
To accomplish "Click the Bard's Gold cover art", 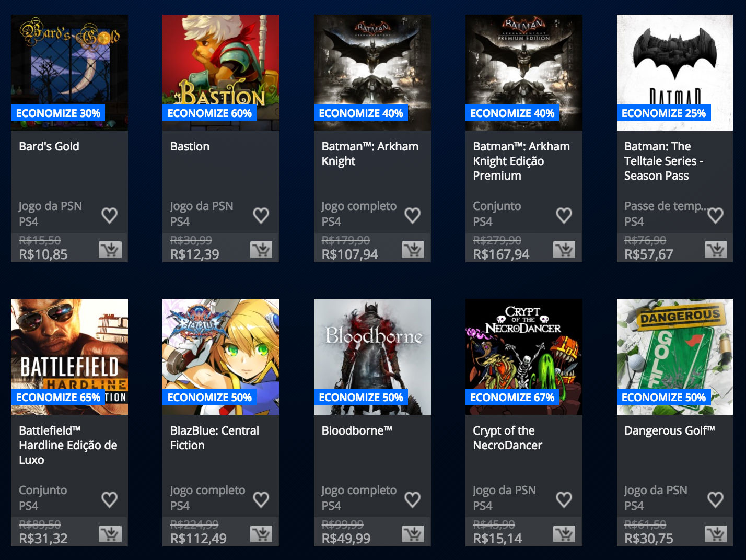I will pyautogui.click(x=69, y=73).
